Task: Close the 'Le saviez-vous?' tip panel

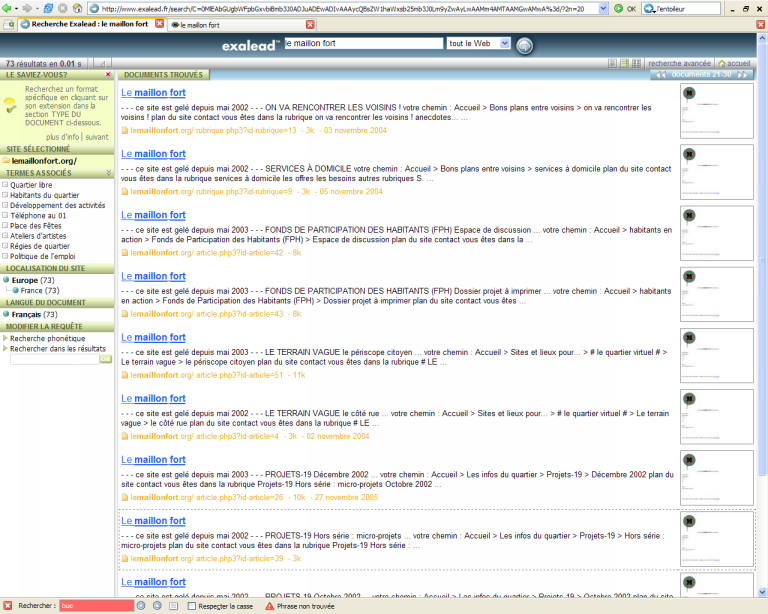Action: [108, 74]
